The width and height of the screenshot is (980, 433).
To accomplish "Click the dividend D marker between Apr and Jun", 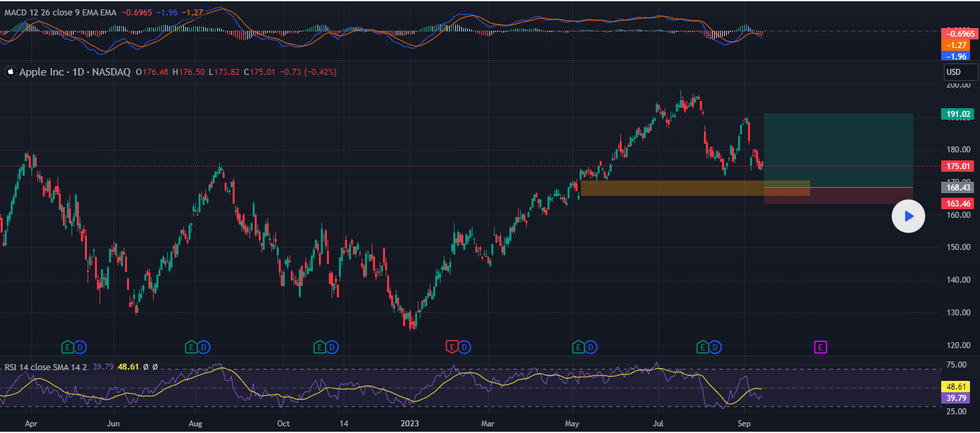I will [80, 347].
